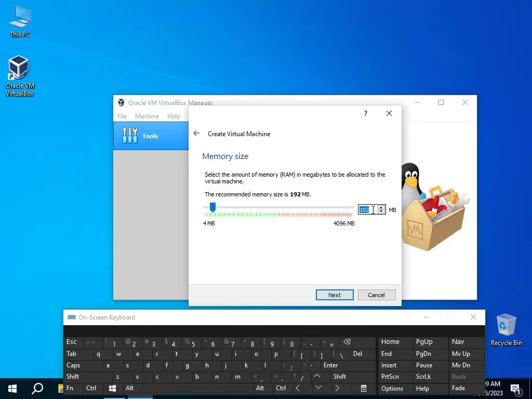The image size is (532, 399).
Task: Click the backspace key on On-Screen Keyboard
Action: [347, 342]
